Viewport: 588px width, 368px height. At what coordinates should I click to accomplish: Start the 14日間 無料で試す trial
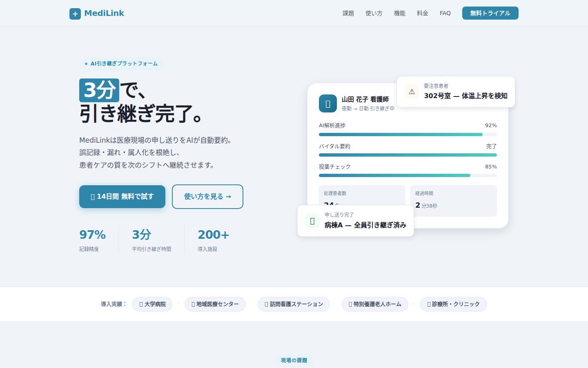122,197
